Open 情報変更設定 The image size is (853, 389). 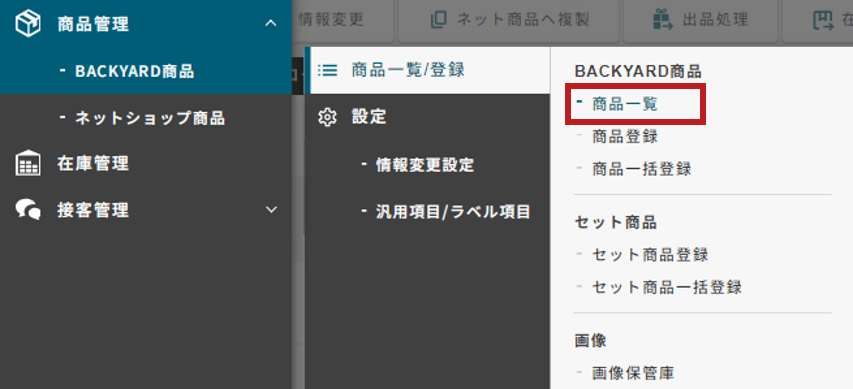425,165
